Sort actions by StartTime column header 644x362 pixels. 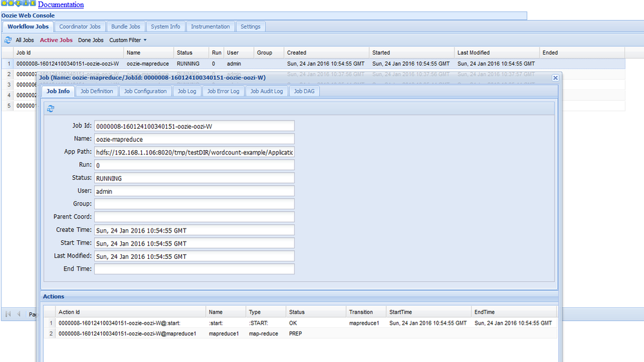tap(429, 312)
